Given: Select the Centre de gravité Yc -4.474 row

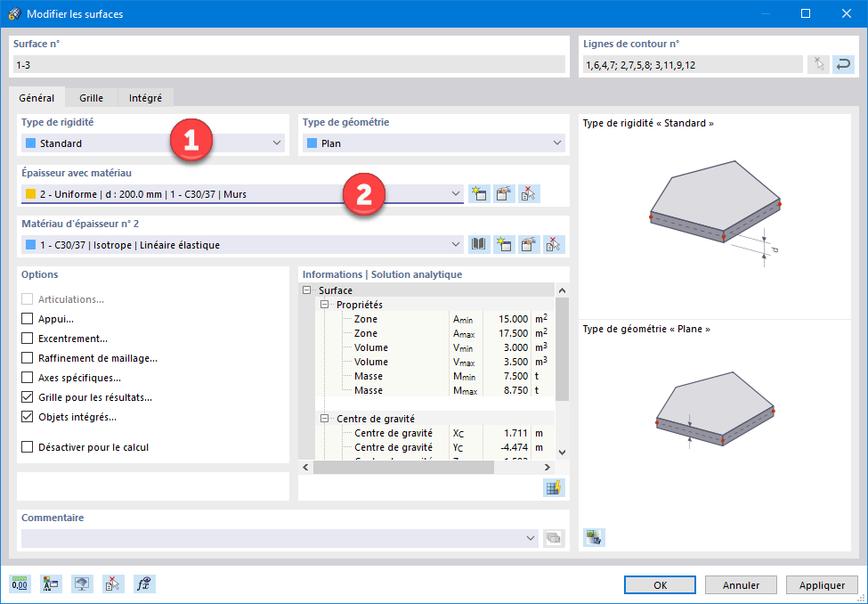Looking at the screenshot, I should pos(435,447).
